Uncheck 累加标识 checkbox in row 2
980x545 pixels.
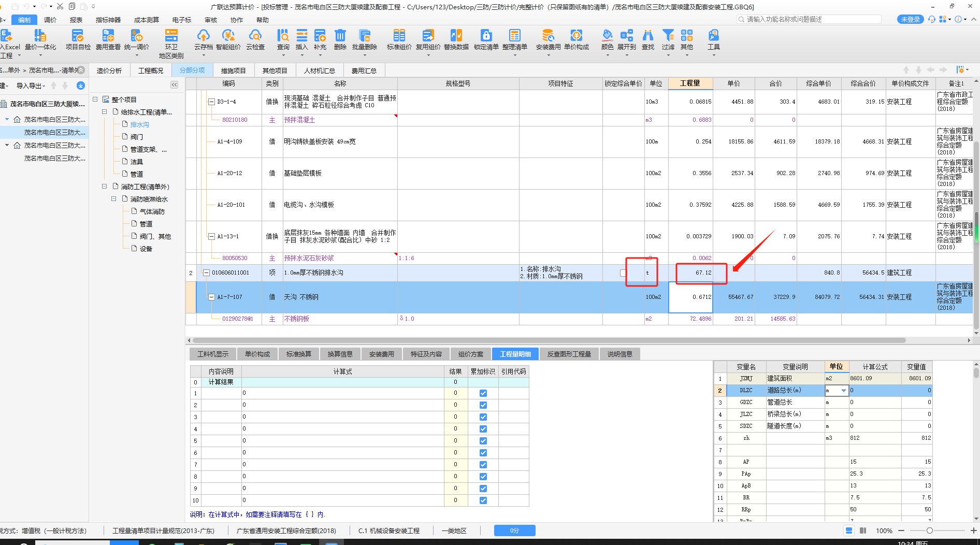pos(483,405)
